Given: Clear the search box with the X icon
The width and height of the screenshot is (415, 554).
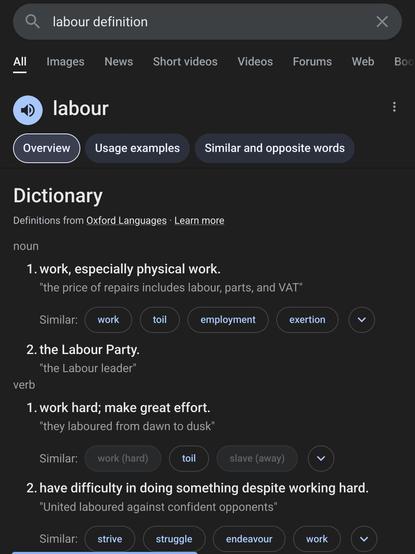Looking at the screenshot, I should (x=382, y=22).
